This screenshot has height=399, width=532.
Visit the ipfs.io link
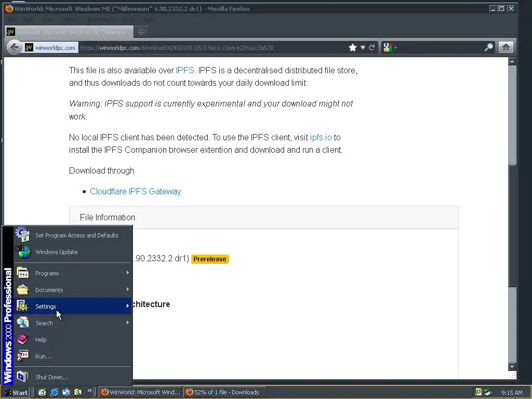[x=321, y=137]
